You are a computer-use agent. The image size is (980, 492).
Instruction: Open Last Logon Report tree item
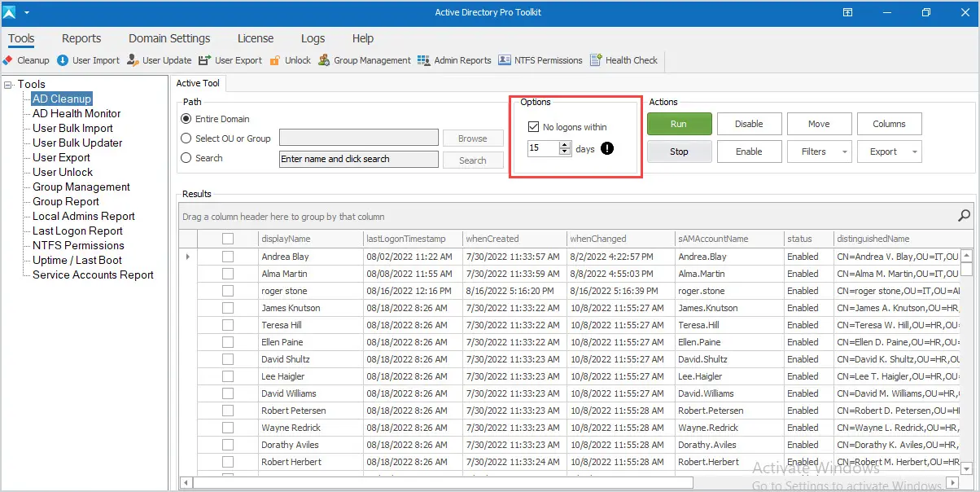77,231
